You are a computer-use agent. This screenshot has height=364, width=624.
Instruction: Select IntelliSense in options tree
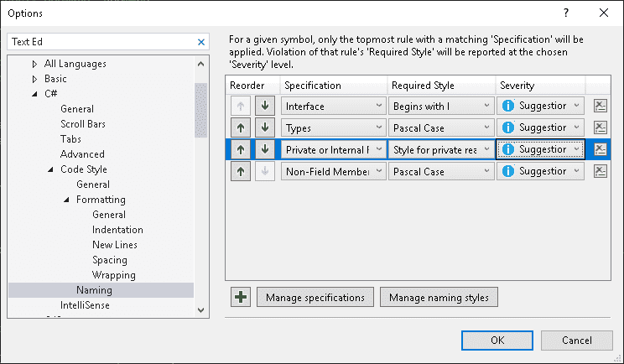pyautogui.click(x=85, y=305)
